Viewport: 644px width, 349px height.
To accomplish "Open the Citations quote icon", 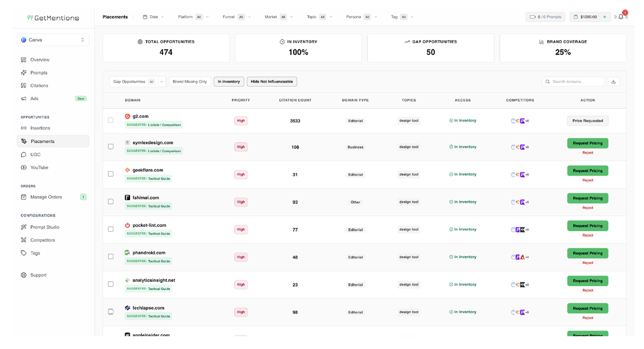I will [23, 86].
